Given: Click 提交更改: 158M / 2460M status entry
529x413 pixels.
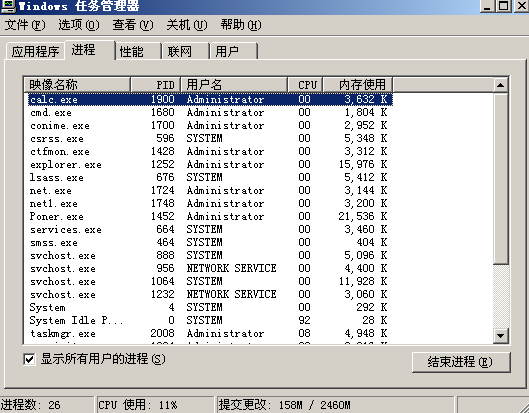Looking at the screenshot, I should tap(335, 405).
